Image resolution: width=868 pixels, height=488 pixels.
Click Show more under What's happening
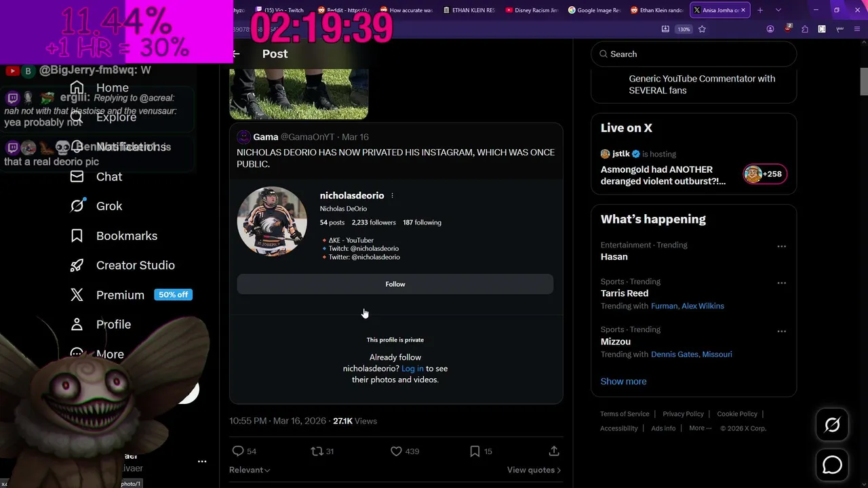coord(623,381)
